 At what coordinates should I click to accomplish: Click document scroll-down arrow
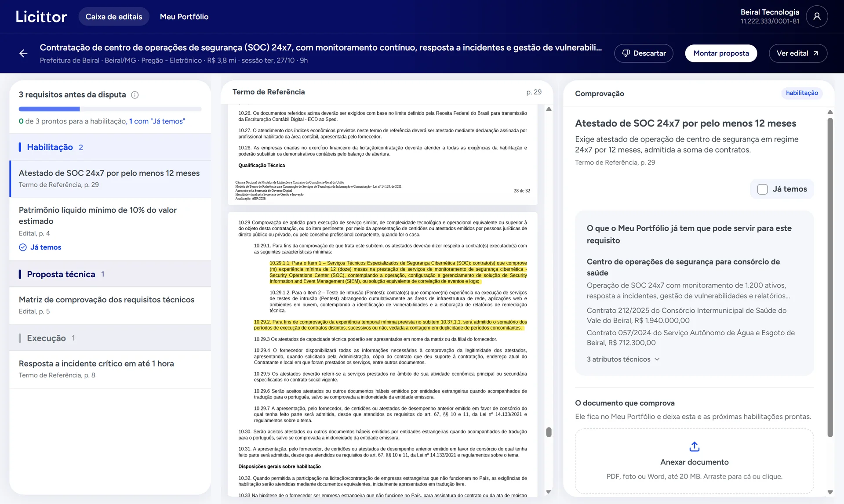[x=549, y=492]
